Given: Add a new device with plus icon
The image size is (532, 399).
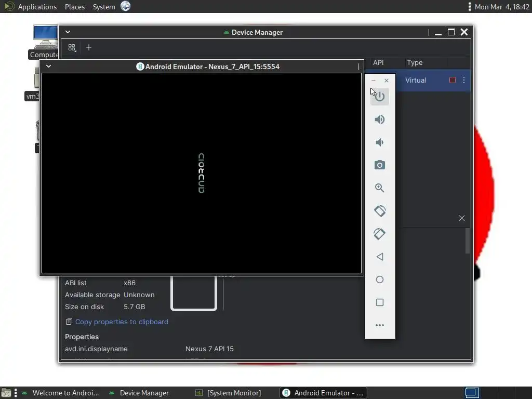Looking at the screenshot, I should coord(89,47).
